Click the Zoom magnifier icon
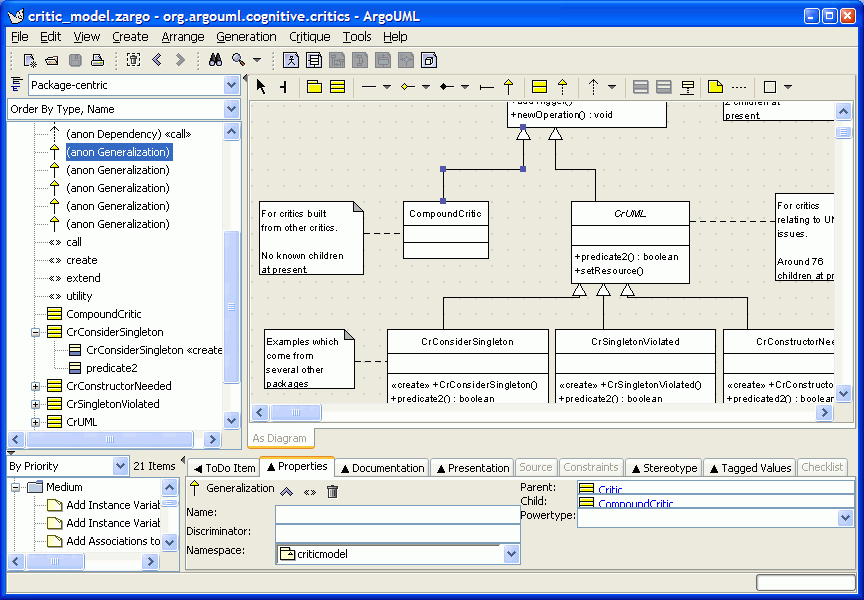 239,60
